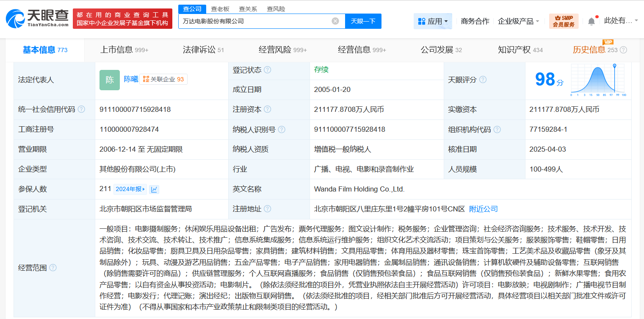
Task: Click help icon beside 登记状态
Action: [268, 70]
